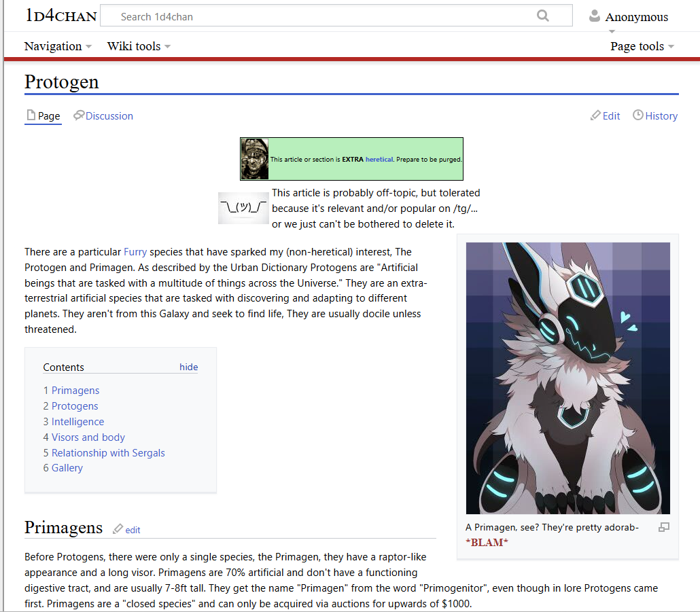
Task: Open the 'heretical' link in banner
Action: (379, 159)
